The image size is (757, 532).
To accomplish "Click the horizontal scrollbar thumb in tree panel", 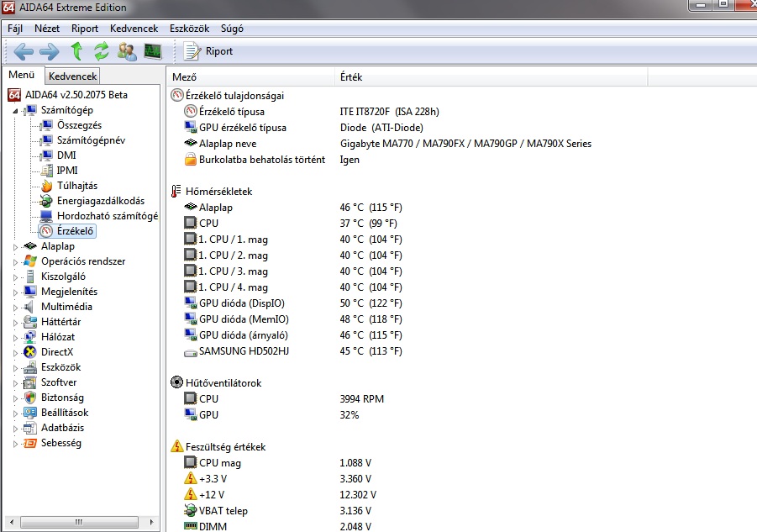I will pyautogui.click(x=79, y=522).
